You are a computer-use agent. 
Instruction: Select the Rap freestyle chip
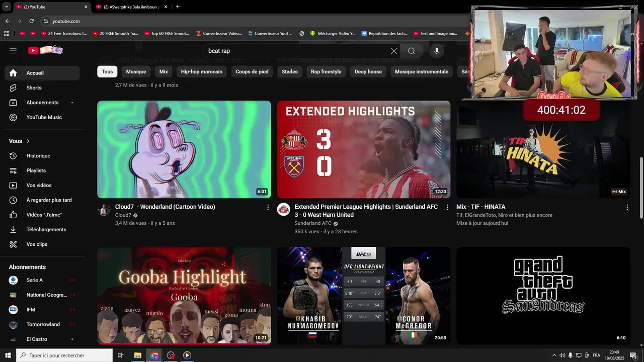326,72
